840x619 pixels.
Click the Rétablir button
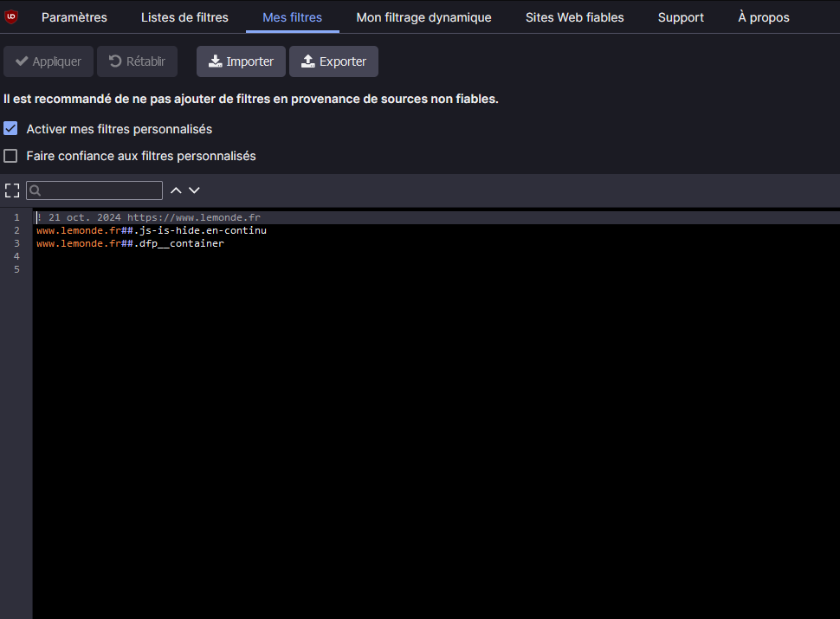(x=137, y=61)
